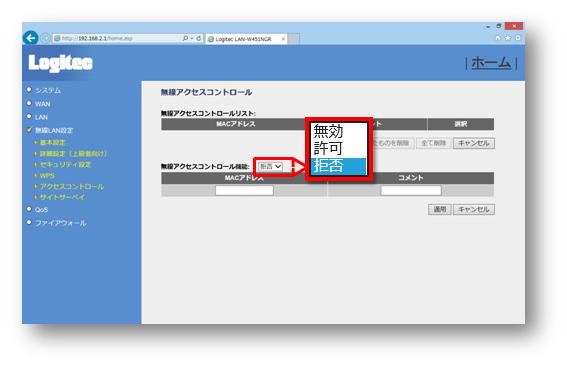Click the refresh icon in address bar

click(x=199, y=38)
